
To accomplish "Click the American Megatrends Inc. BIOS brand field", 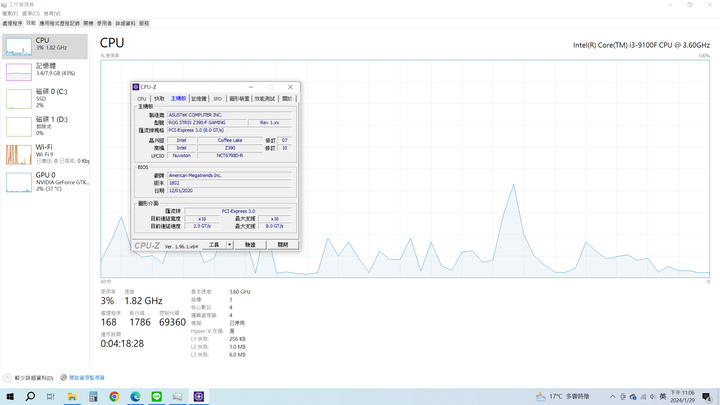I will click(x=230, y=175).
